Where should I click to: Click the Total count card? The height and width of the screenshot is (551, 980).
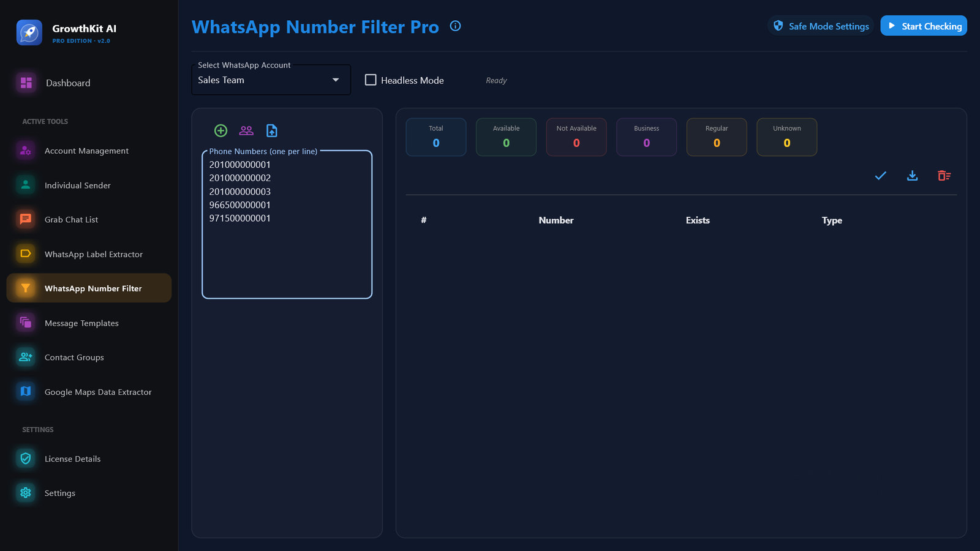[436, 137]
